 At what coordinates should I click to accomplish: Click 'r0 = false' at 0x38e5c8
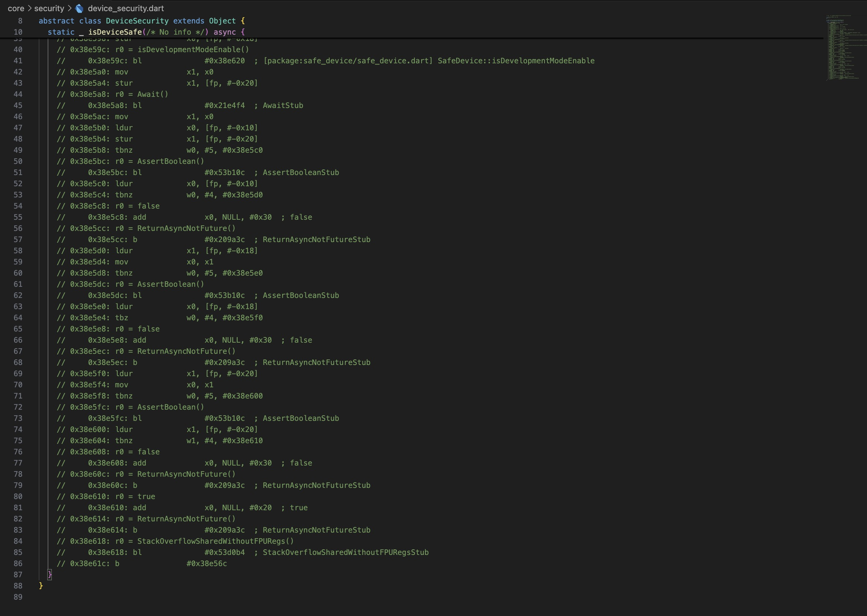tap(137, 206)
